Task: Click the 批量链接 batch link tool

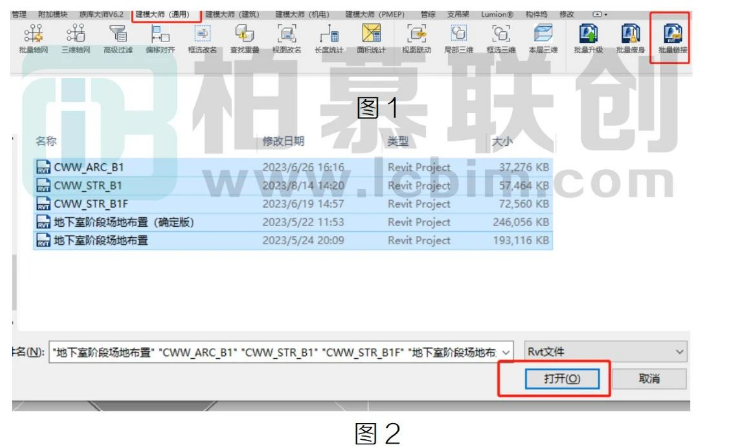Action: tap(673, 39)
